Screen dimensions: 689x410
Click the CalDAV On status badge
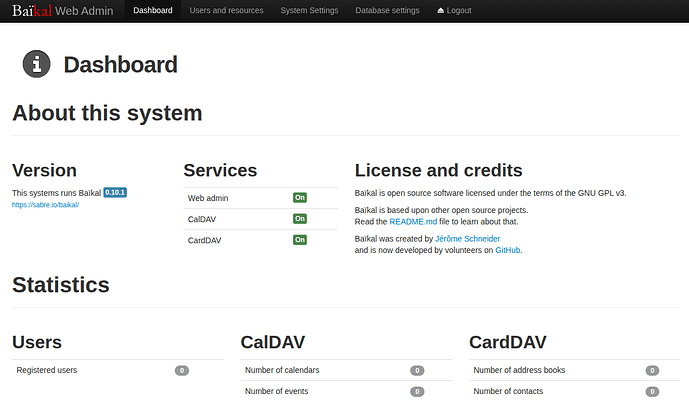299,219
